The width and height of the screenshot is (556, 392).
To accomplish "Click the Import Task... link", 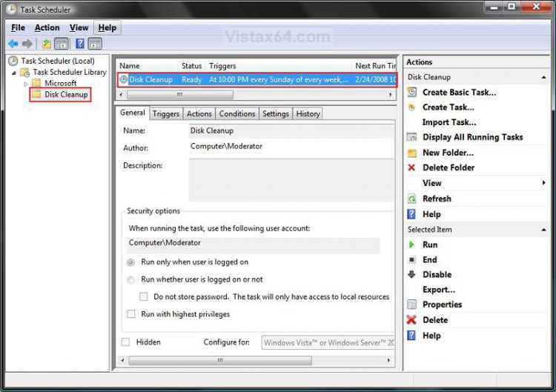I will pos(449,122).
